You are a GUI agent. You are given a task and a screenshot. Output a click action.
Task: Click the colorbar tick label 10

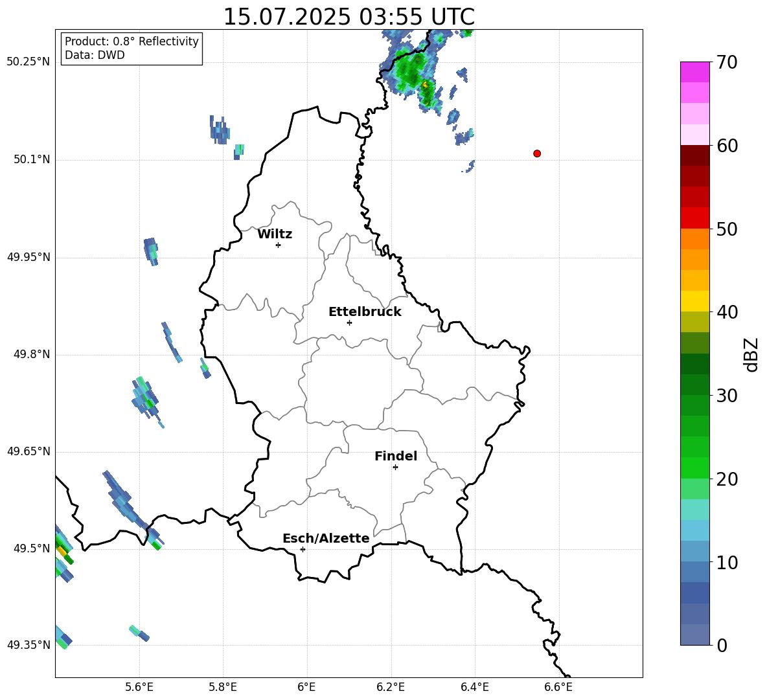point(727,562)
